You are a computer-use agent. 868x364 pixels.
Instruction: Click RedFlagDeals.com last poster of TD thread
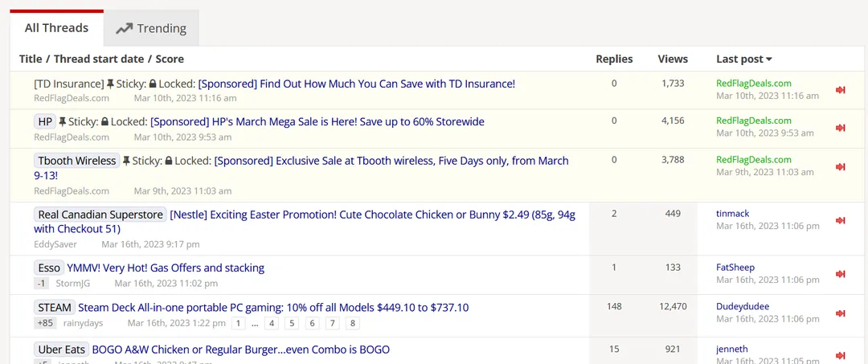(x=753, y=83)
